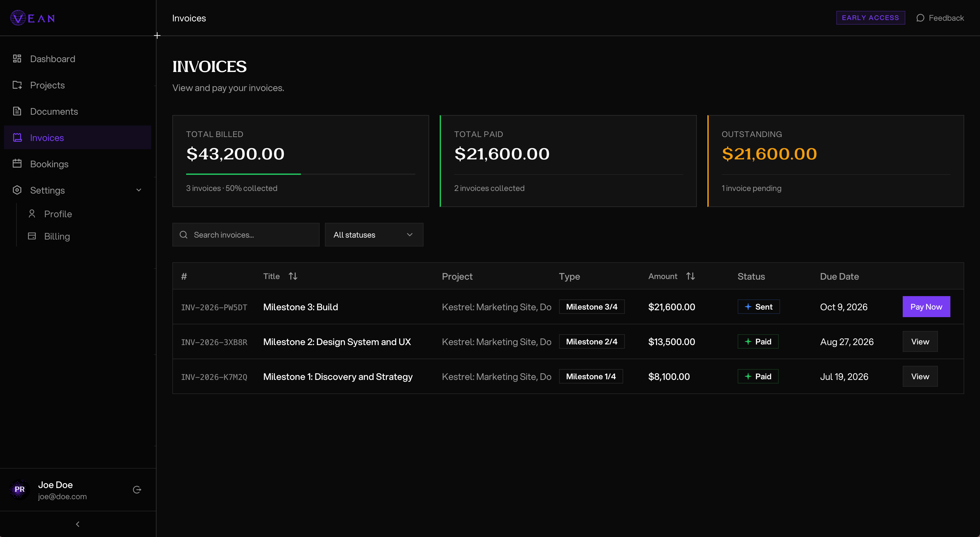
Task: Click the PR user avatar
Action: [19, 489]
